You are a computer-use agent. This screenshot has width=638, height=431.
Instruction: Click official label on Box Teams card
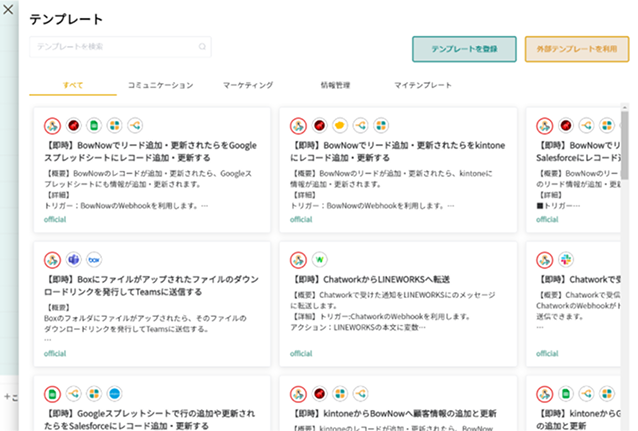click(55, 353)
